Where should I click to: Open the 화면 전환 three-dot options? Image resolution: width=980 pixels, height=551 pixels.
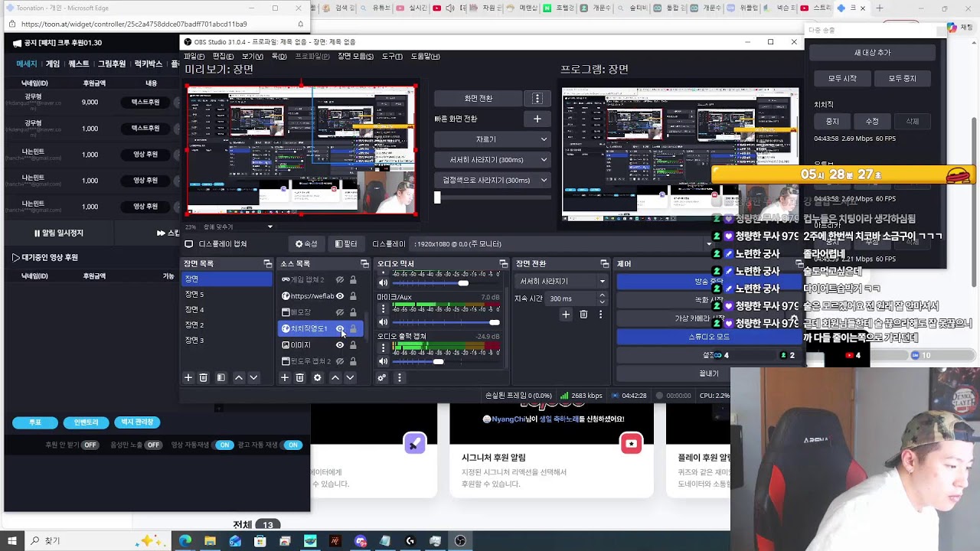537,99
